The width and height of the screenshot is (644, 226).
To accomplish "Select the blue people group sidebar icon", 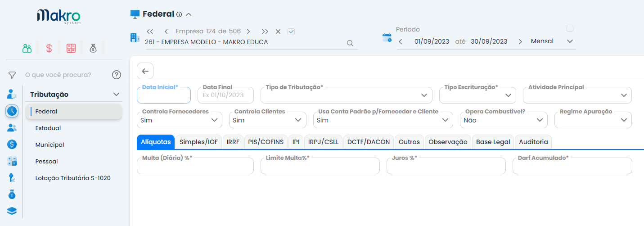I will click(x=12, y=128).
